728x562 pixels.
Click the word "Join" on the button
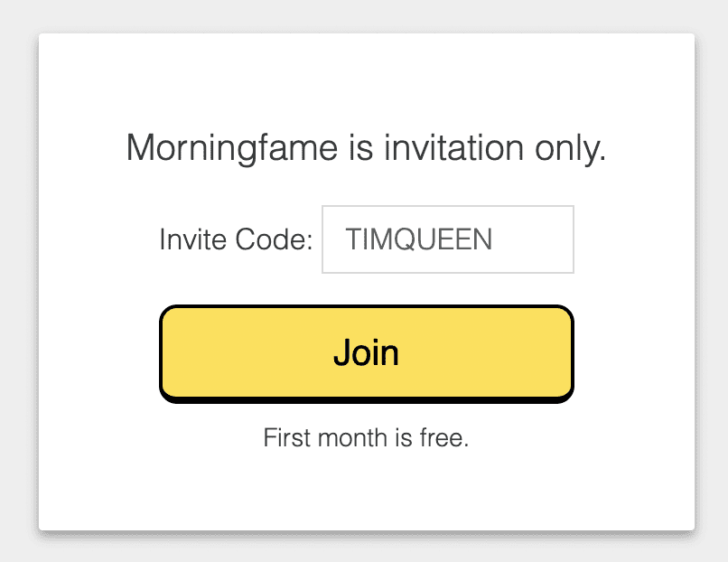(x=366, y=352)
